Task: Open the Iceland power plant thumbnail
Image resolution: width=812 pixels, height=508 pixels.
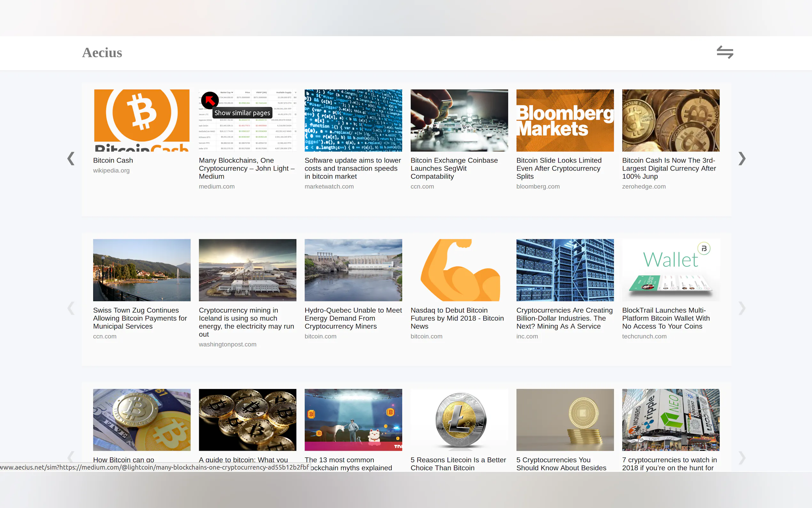Action: 247,270
